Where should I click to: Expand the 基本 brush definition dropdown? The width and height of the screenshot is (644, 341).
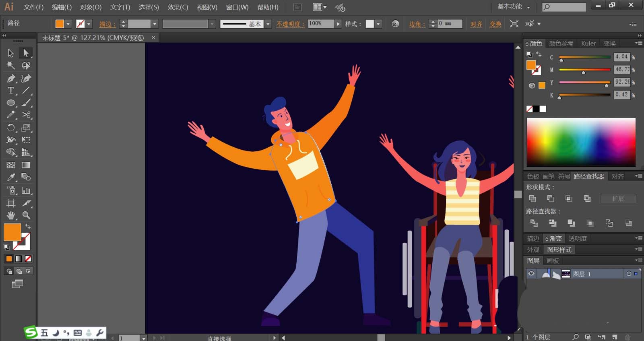click(268, 24)
